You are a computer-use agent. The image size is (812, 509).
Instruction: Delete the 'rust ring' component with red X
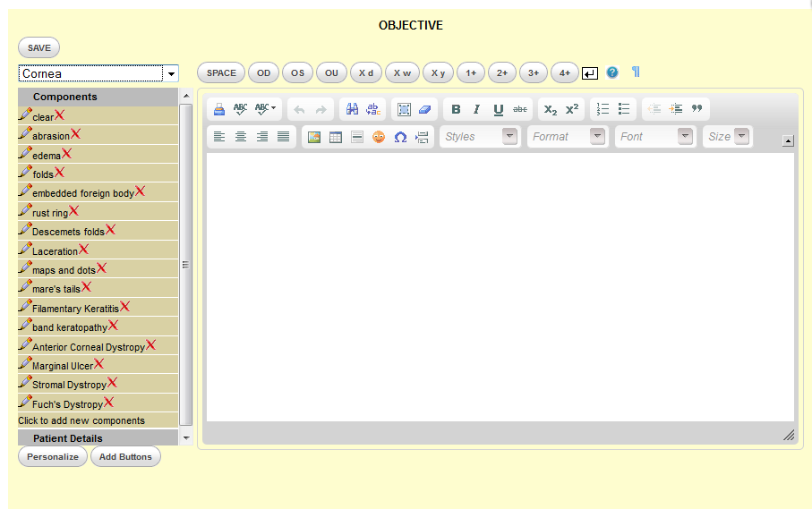tap(74, 211)
